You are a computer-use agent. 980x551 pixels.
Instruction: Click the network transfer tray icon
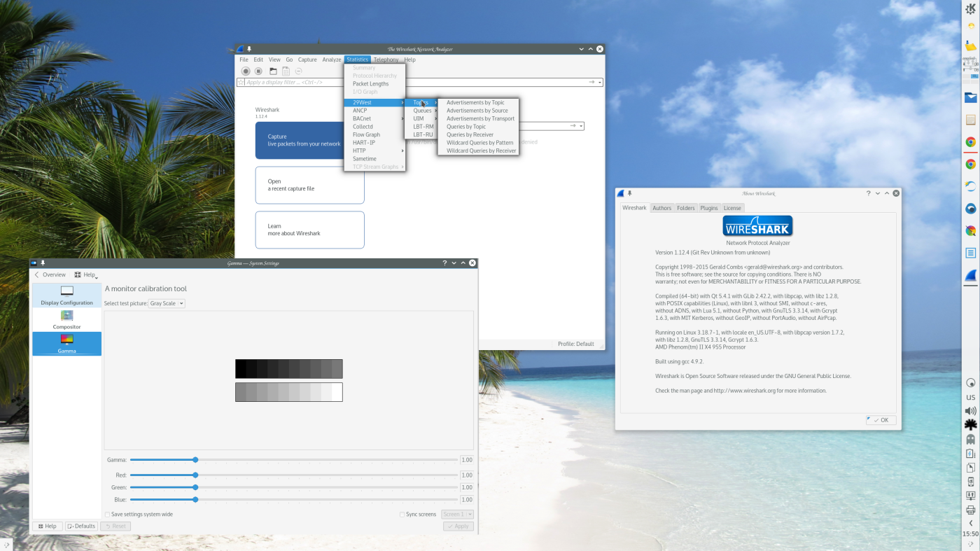970,496
